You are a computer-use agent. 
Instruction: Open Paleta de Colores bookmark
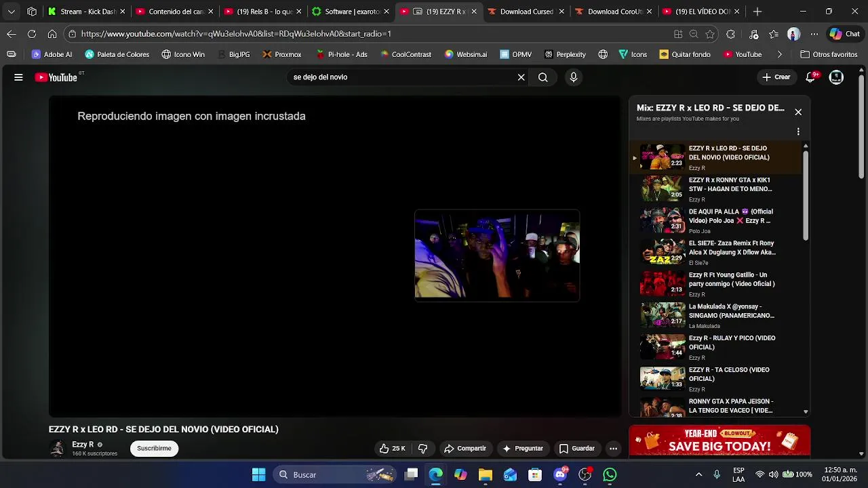tap(117, 54)
